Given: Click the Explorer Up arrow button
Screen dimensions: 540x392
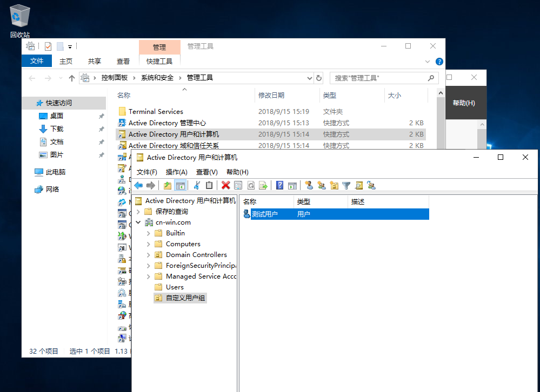Looking at the screenshot, I should [72, 78].
